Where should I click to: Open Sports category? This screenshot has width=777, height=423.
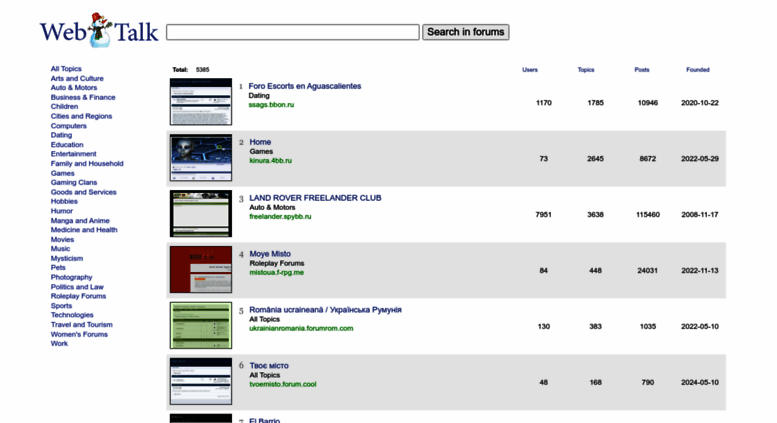point(61,306)
